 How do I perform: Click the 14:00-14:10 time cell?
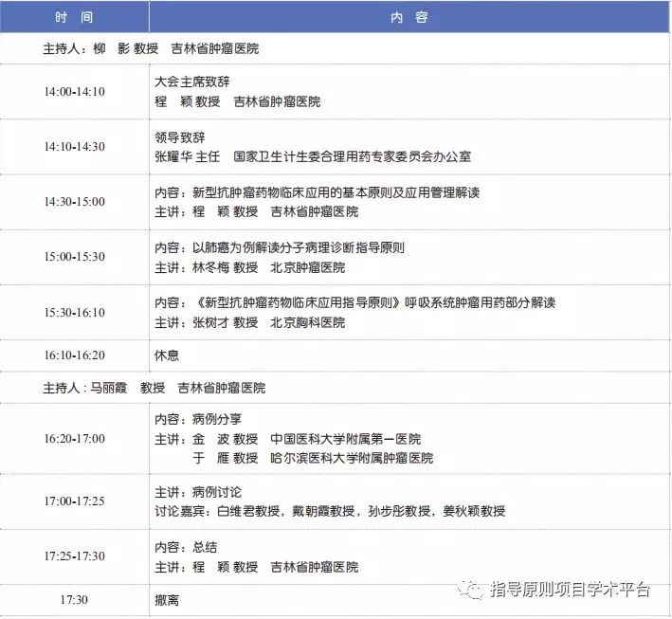tap(74, 92)
